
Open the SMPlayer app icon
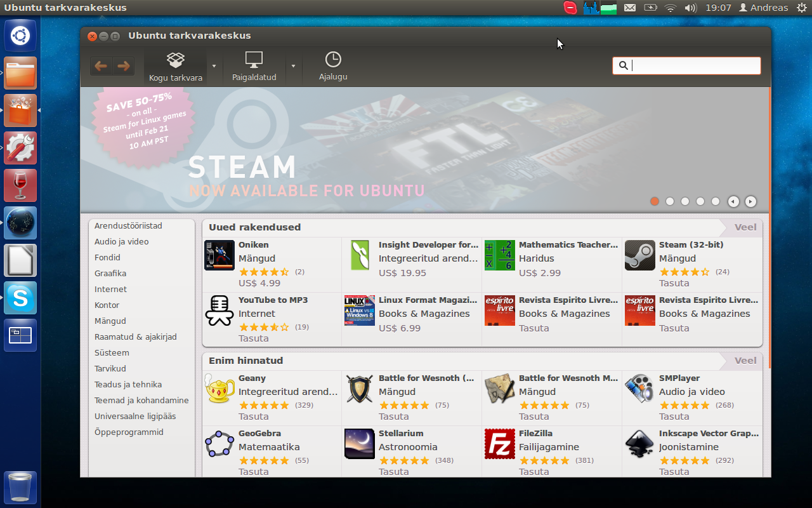pos(640,389)
